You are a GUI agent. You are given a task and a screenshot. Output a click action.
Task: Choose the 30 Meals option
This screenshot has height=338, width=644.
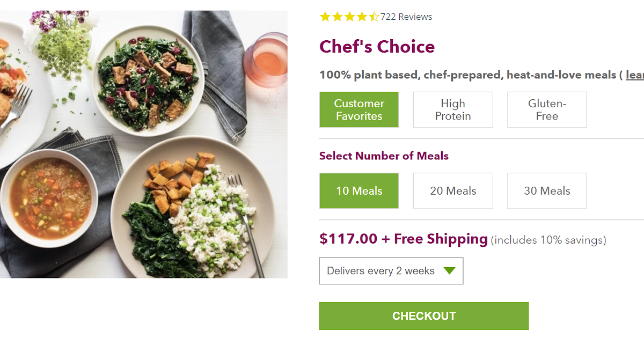[547, 190]
